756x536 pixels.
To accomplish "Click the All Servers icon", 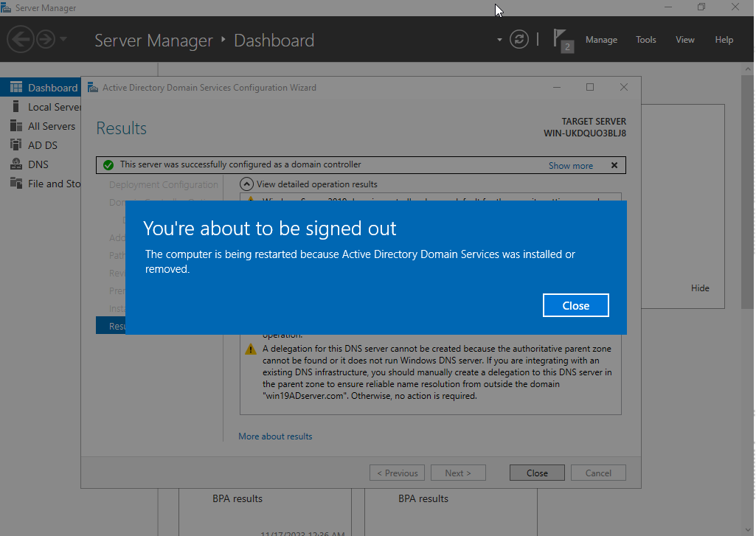I will (x=16, y=125).
